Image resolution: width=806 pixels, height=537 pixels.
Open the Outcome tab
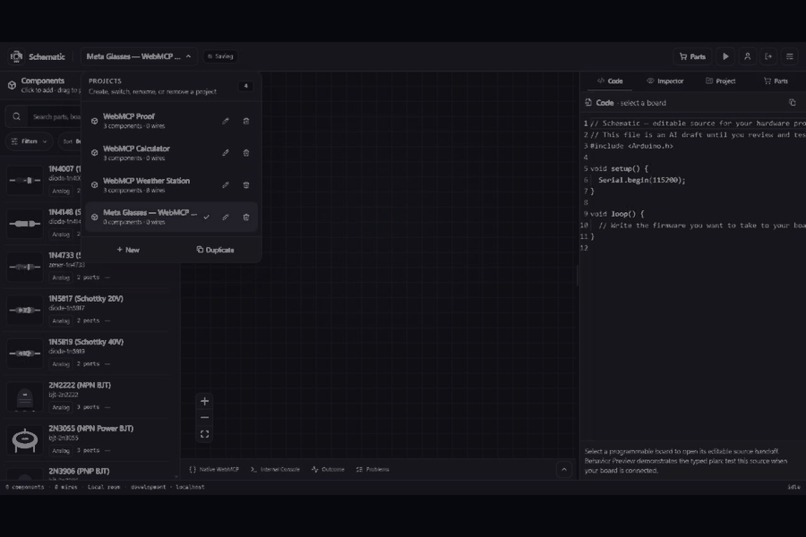(328, 469)
